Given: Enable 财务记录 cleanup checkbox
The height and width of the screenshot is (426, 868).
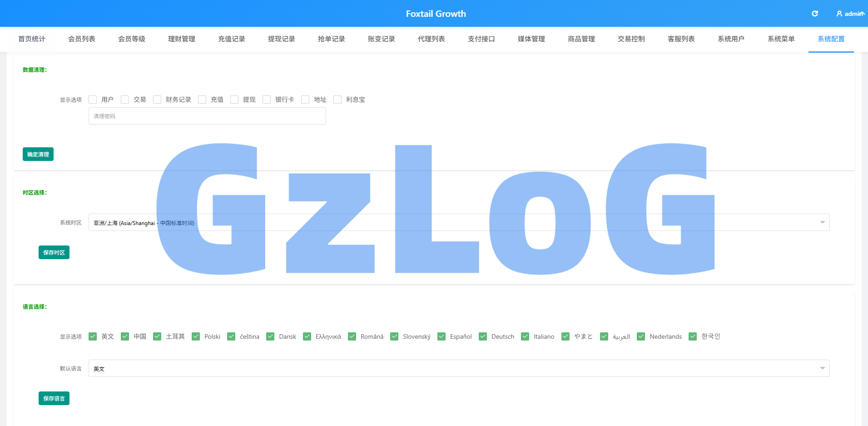Looking at the screenshot, I should pyautogui.click(x=157, y=100).
